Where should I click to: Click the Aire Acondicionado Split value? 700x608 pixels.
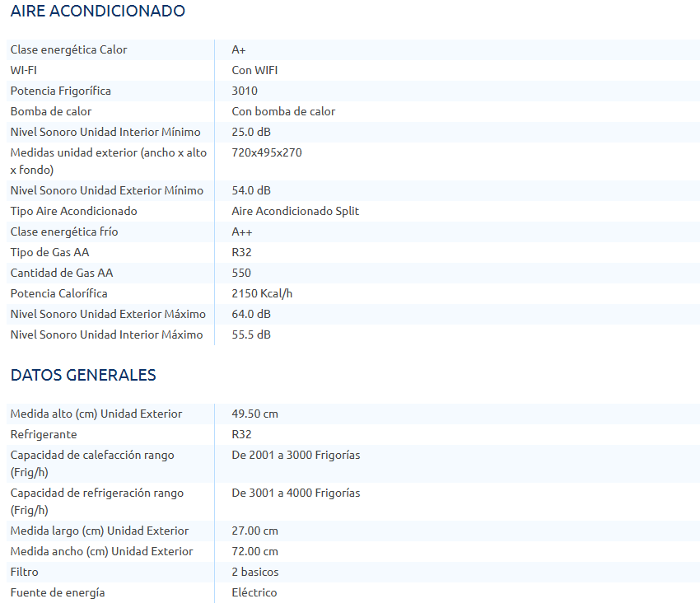[x=295, y=211]
